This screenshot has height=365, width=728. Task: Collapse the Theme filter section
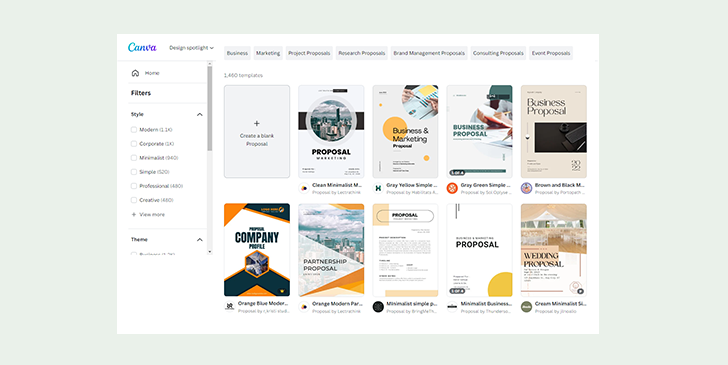point(200,240)
